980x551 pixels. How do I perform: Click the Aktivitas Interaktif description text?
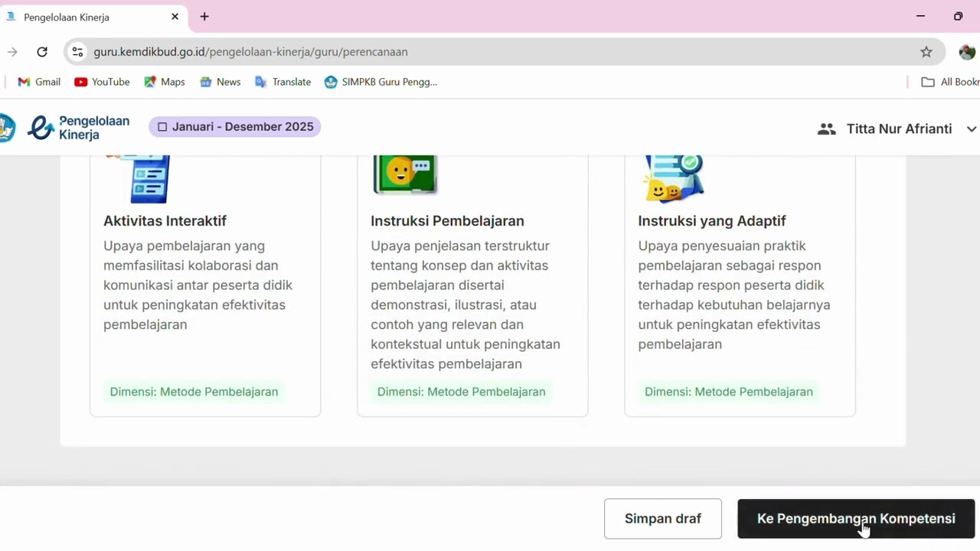pyautogui.click(x=198, y=285)
